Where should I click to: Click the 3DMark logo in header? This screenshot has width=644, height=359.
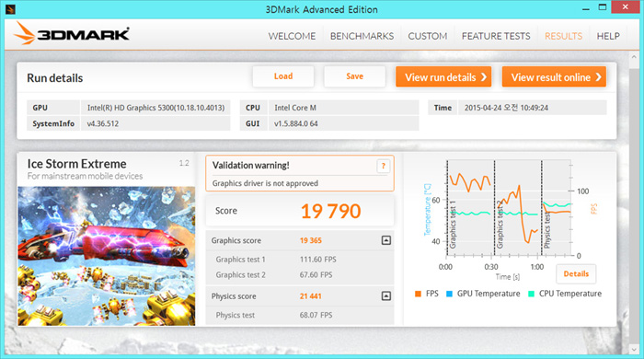click(x=72, y=33)
